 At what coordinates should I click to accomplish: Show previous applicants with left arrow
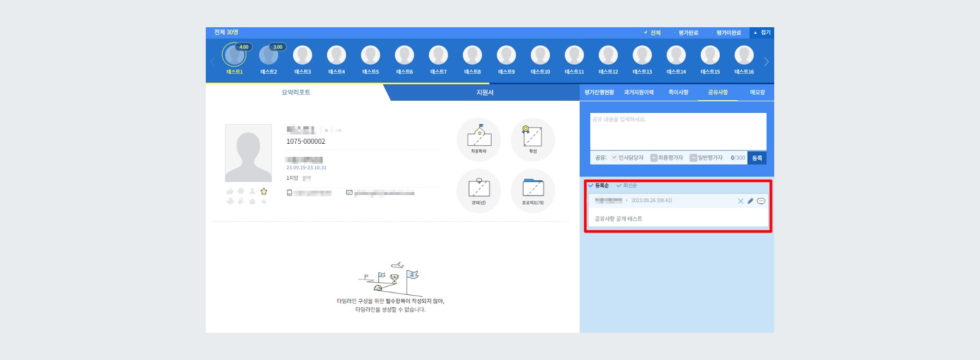coord(213,62)
